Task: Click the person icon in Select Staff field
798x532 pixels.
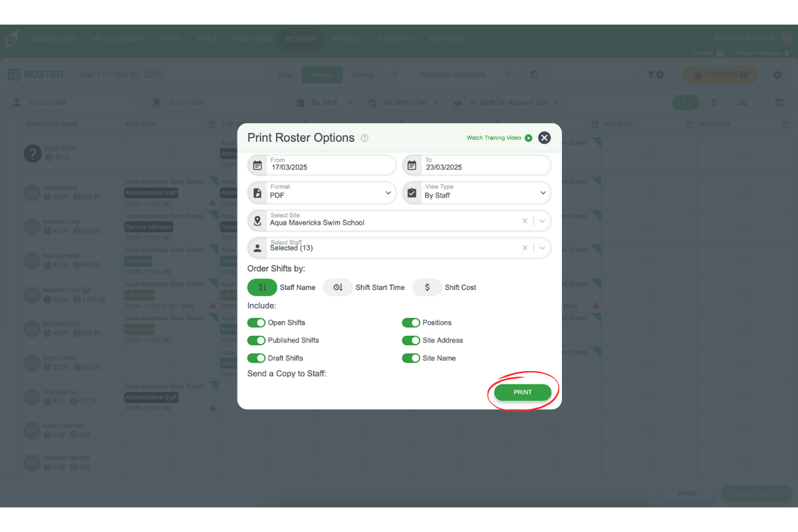Action: coord(257,248)
